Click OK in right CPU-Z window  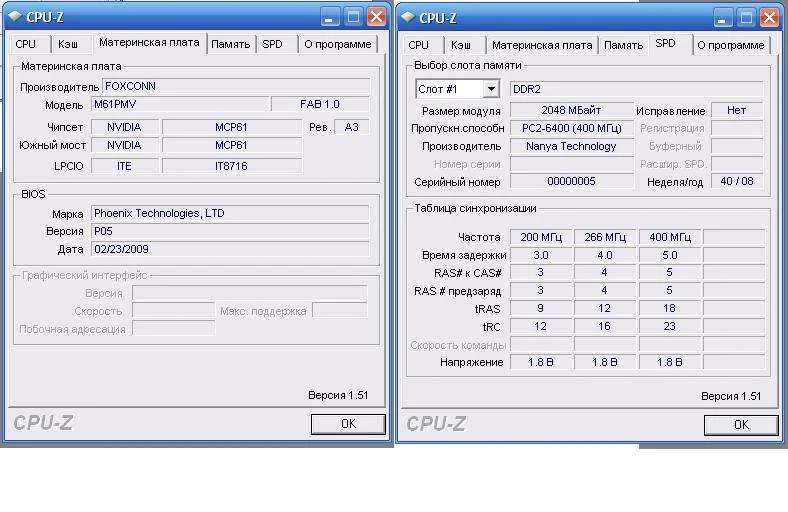tap(741, 425)
